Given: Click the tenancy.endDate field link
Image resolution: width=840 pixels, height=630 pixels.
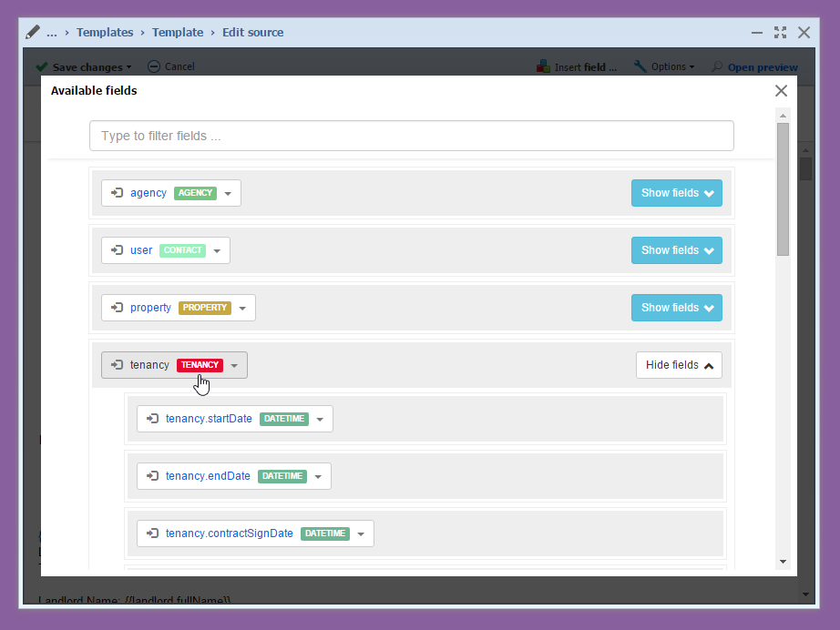Looking at the screenshot, I should (208, 476).
